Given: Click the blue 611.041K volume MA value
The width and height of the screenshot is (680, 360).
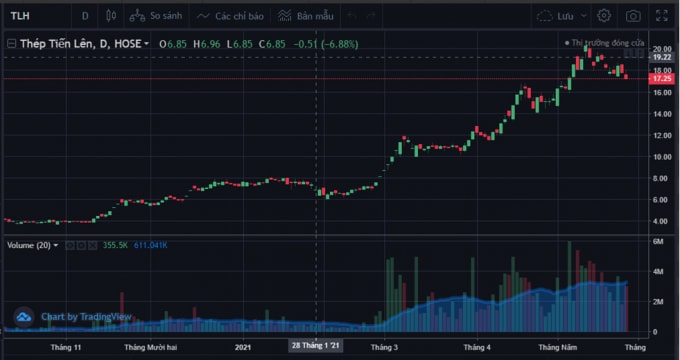Looking at the screenshot, I should 150,245.
